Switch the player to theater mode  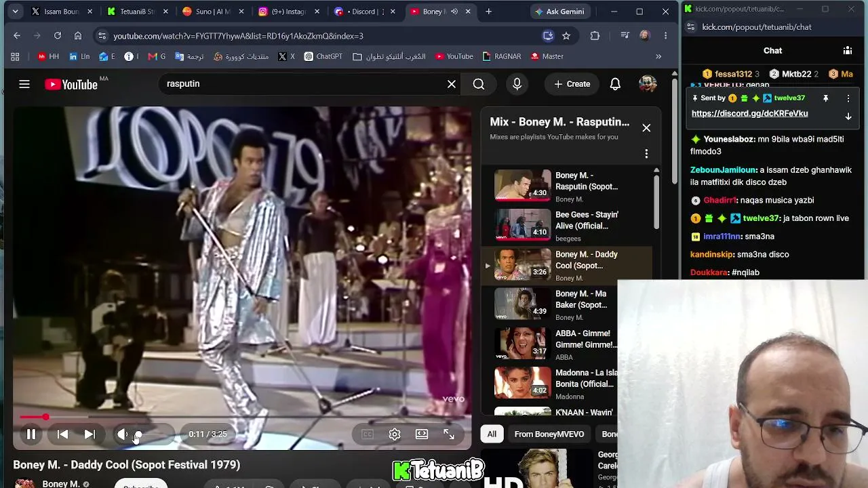tap(422, 434)
